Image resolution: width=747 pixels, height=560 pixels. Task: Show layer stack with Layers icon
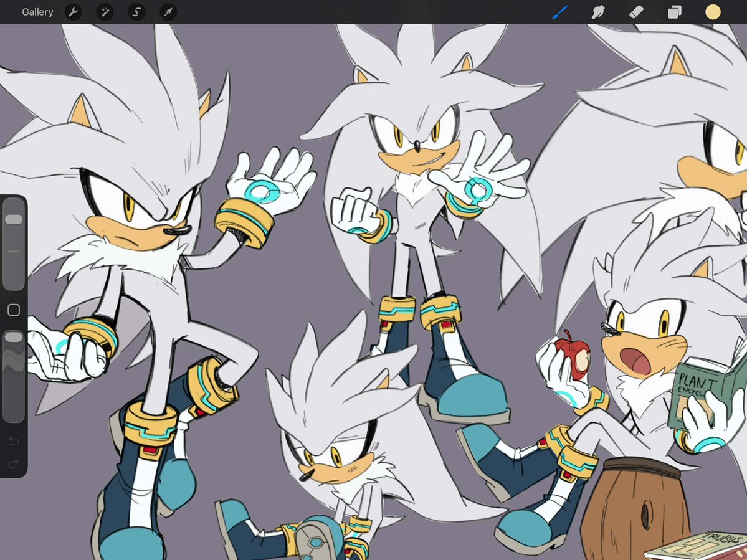[674, 12]
